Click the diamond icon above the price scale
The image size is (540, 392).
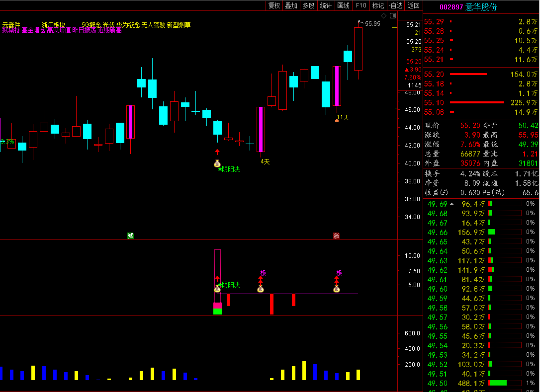384,16
